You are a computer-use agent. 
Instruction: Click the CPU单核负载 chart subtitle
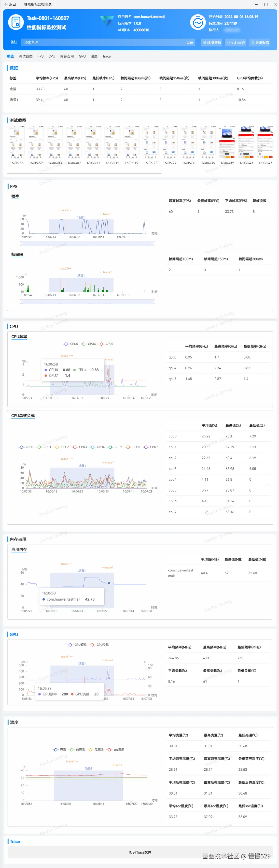pos(23,416)
